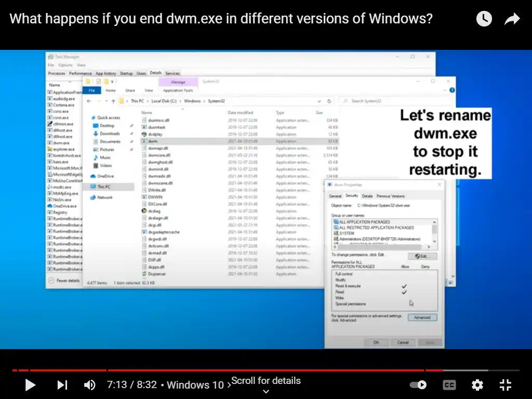Open the Services tab in Task Manager
The height and width of the screenshot is (399, 532).
click(x=172, y=73)
